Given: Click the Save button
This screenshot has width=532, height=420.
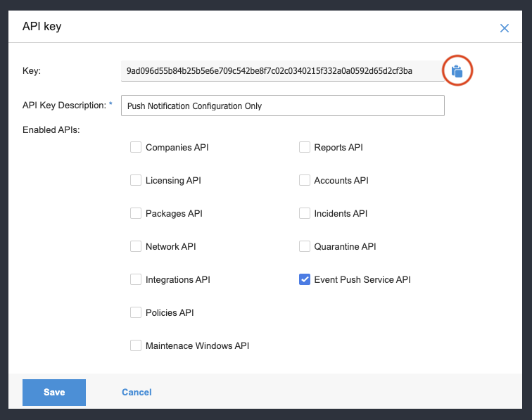Looking at the screenshot, I should [54, 393].
